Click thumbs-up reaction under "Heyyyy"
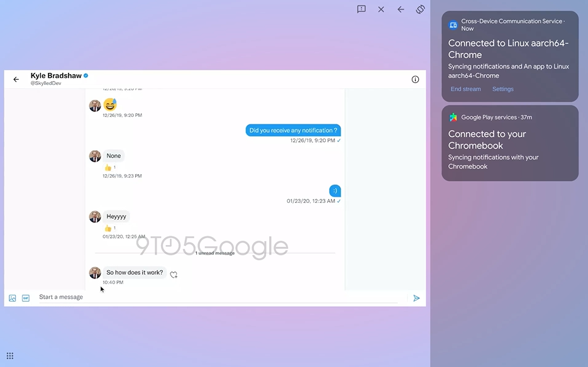 tap(110, 228)
